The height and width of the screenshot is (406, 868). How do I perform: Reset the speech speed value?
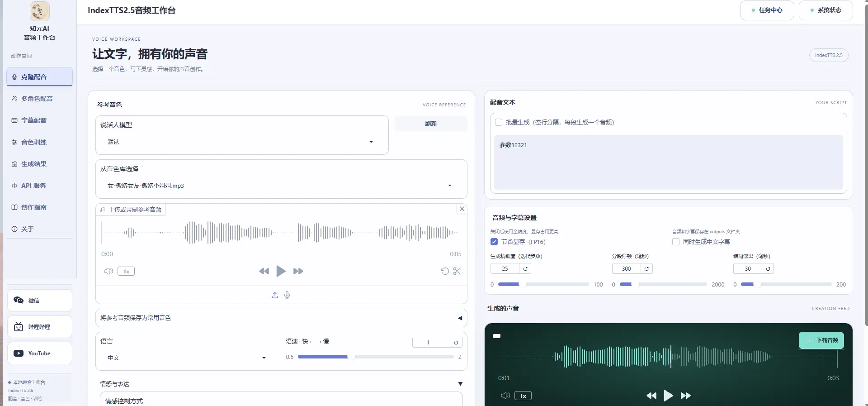click(456, 342)
